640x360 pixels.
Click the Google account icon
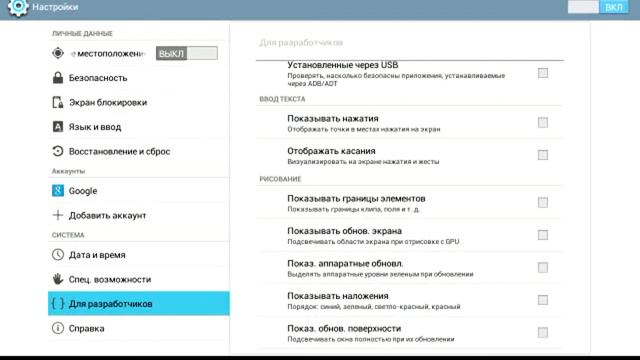[x=58, y=191]
